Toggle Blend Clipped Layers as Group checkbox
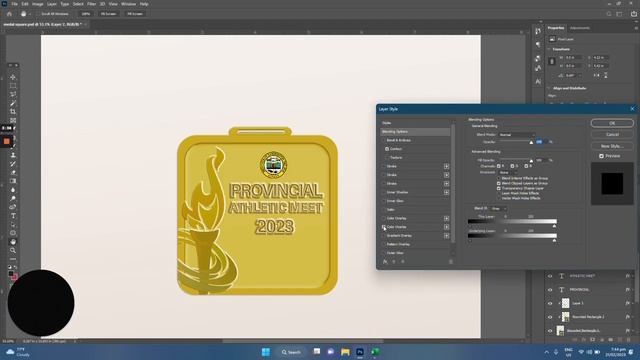Image resolution: width=640 pixels, height=360 pixels. [499, 183]
